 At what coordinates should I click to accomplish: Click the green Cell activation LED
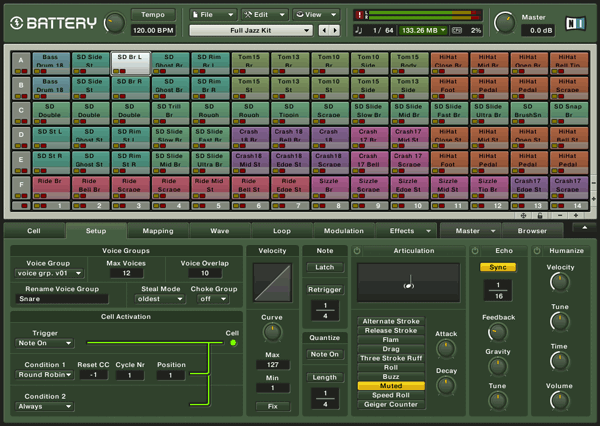(x=233, y=343)
